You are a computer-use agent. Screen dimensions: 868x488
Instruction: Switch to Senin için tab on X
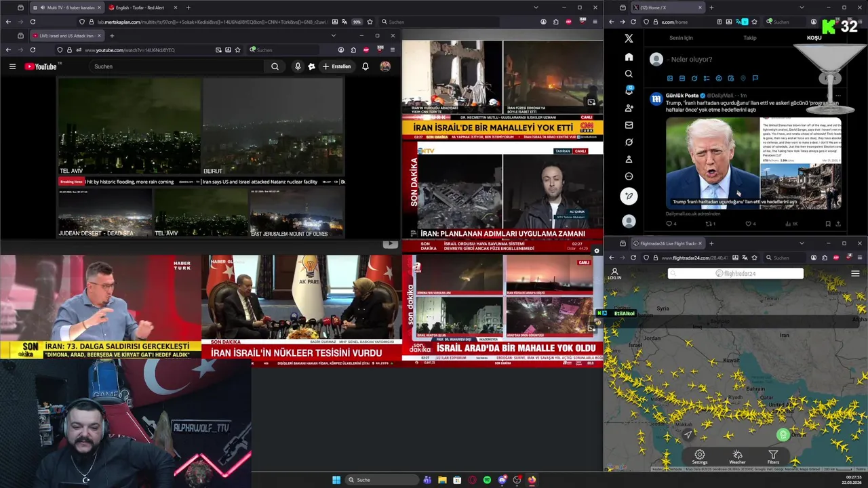pos(681,38)
